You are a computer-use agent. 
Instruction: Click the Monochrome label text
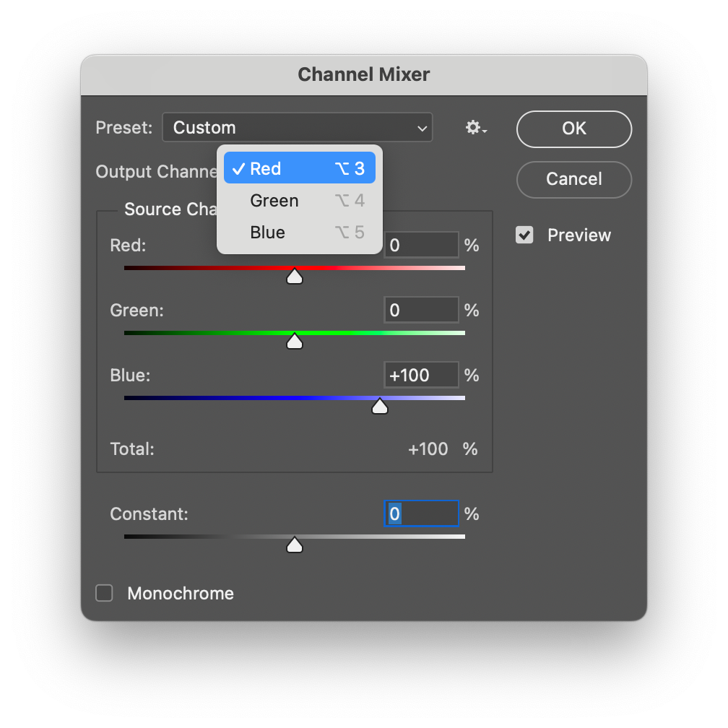pyautogui.click(x=181, y=594)
